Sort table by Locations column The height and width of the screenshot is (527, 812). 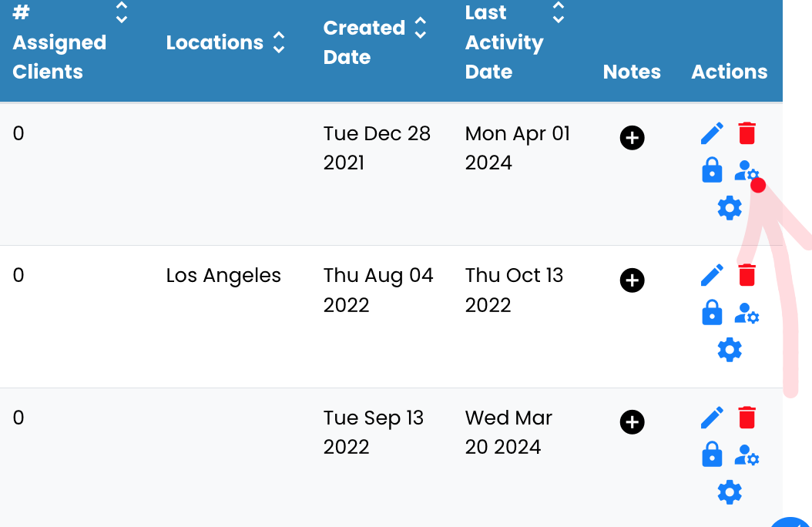[x=279, y=42]
